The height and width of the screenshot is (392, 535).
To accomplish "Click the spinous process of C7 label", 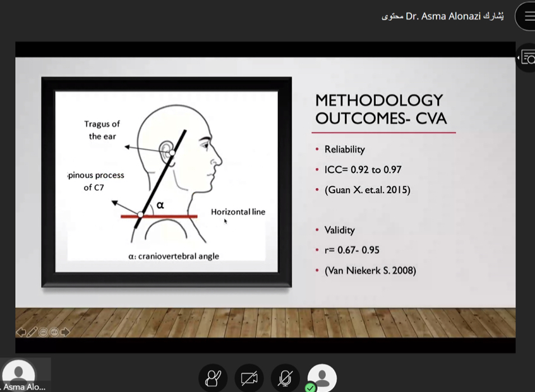I will (x=96, y=181).
